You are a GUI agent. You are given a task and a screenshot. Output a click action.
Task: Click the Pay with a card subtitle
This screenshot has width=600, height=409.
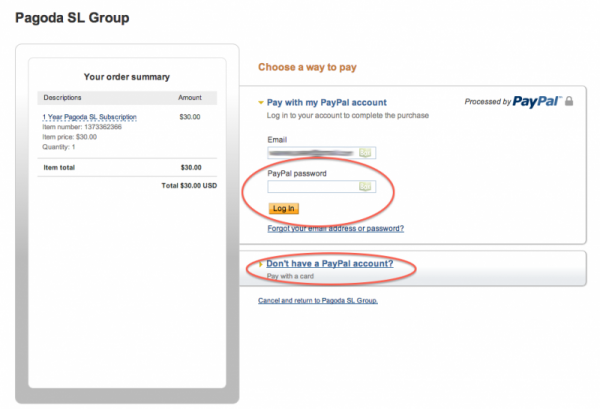290,276
